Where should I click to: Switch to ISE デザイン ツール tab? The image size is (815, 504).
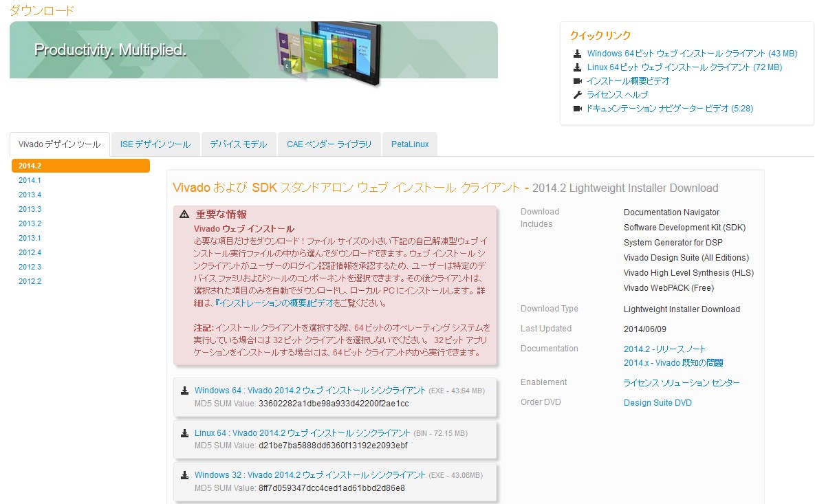155,144
